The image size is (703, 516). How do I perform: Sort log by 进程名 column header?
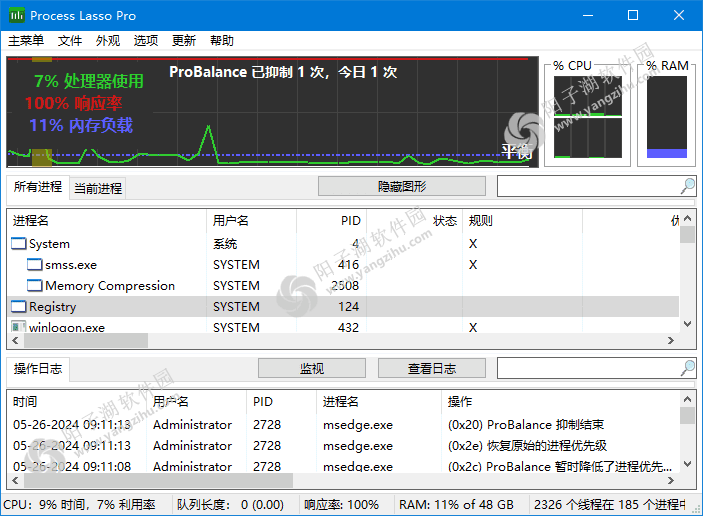(379, 402)
